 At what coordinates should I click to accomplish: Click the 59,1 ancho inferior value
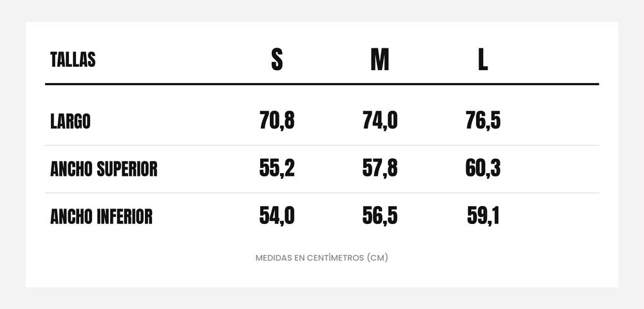point(483,216)
